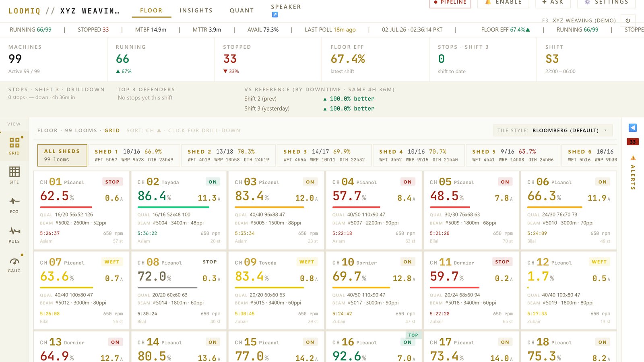Click the power logout icon
Screen dimensions: 644x362
point(628,21)
